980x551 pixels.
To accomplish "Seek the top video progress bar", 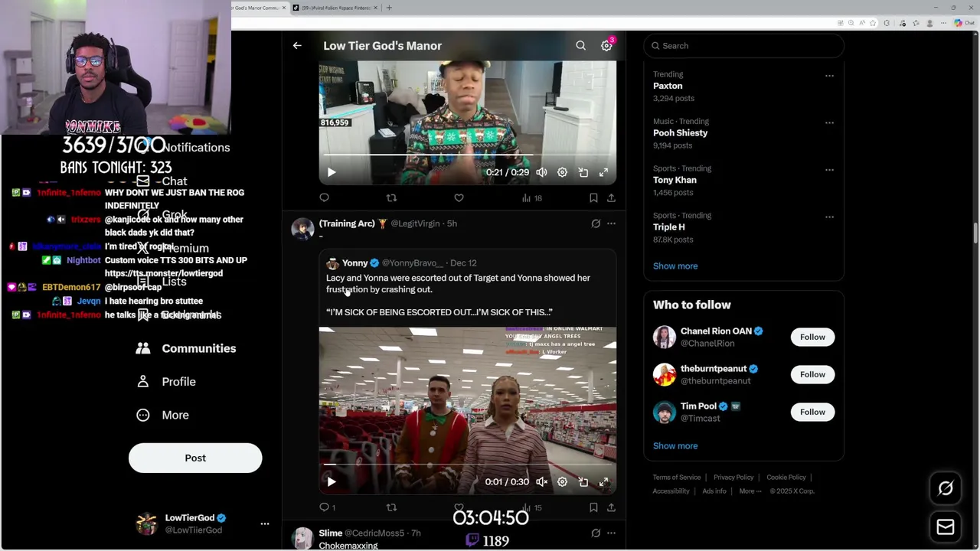I will click(467, 155).
